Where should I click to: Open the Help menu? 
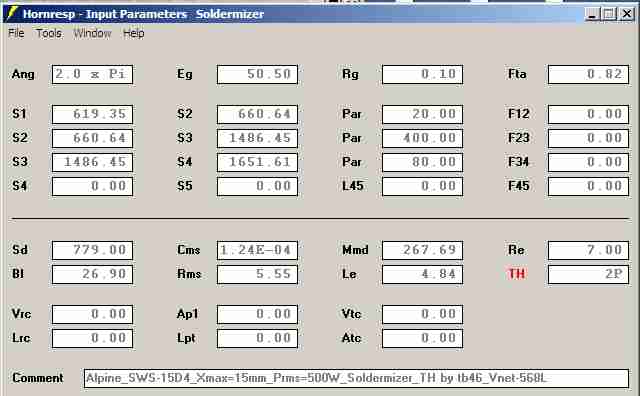(x=133, y=33)
